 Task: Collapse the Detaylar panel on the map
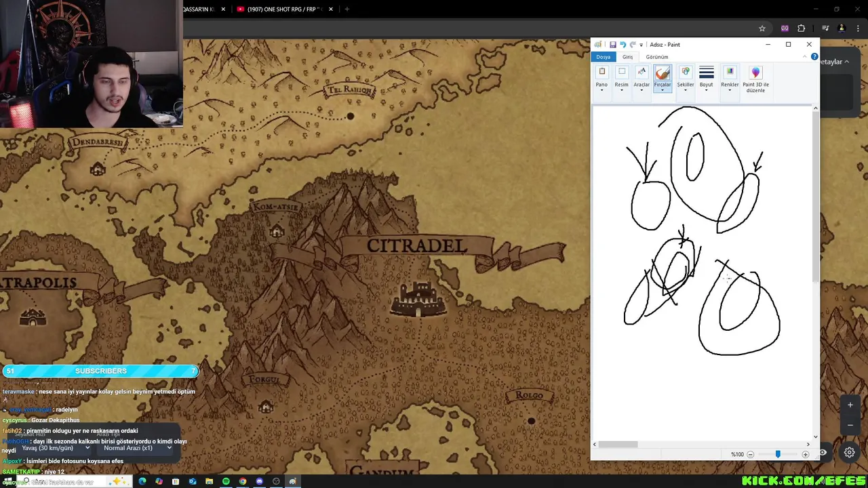(833, 62)
